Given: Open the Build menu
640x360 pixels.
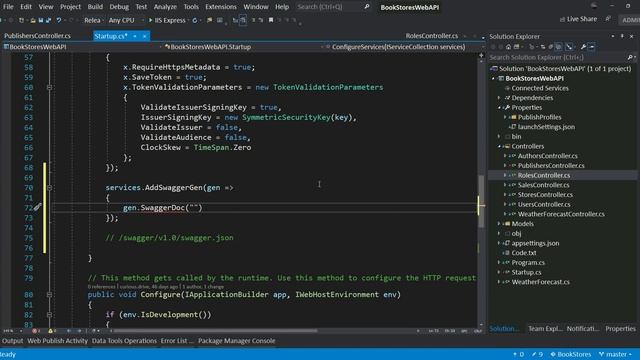Looking at the screenshot, I should 95,7.
